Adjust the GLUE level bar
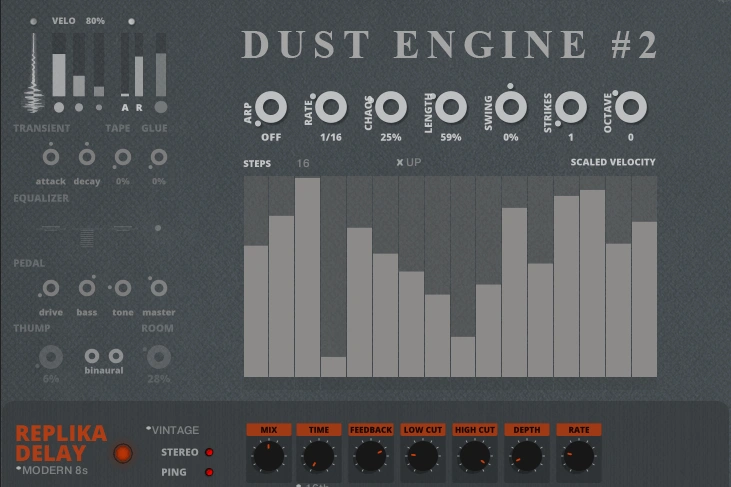Image resolution: width=731 pixels, height=487 pixels. [161, 65]
